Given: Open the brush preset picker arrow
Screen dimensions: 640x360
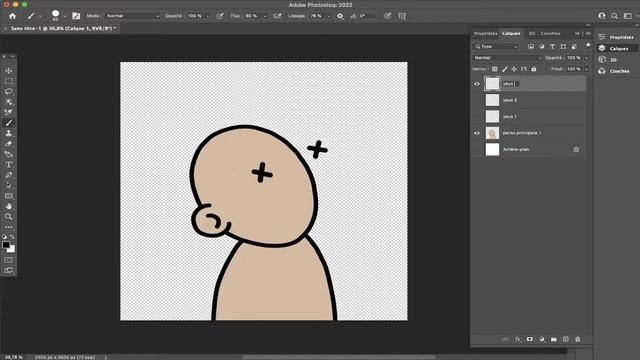Looking at the screenshot, I should click(x=64, y=16).
